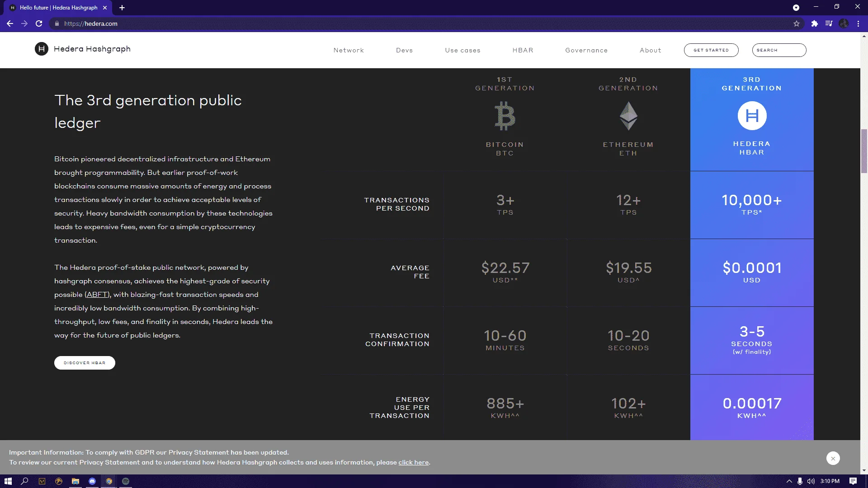Close the Hedera Hashgraph browser tab
The width and height of the screenshot is (868, 488).
coord(105,8)
